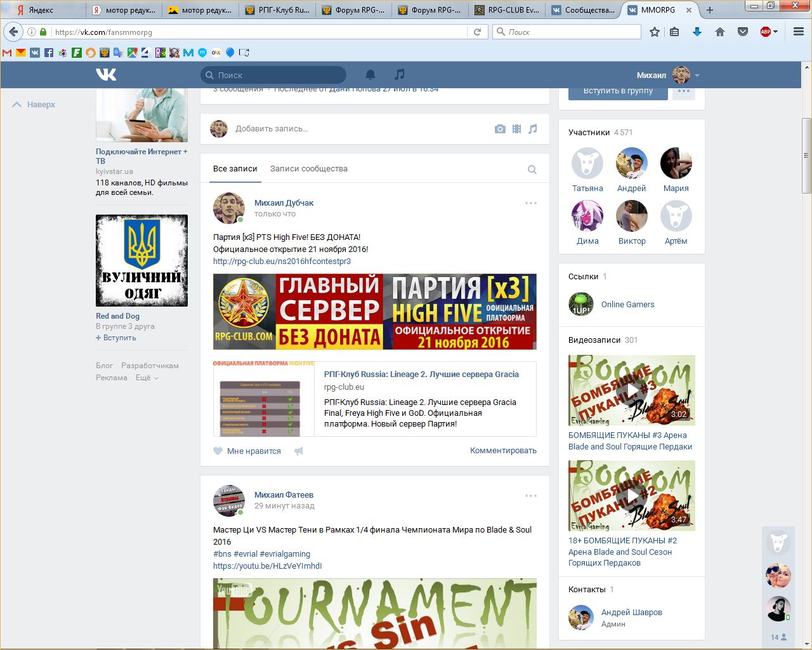Viewport: 812px width, 650px height.
Task: Open the Red and Dog group image
Action: (x=141, y=260)
